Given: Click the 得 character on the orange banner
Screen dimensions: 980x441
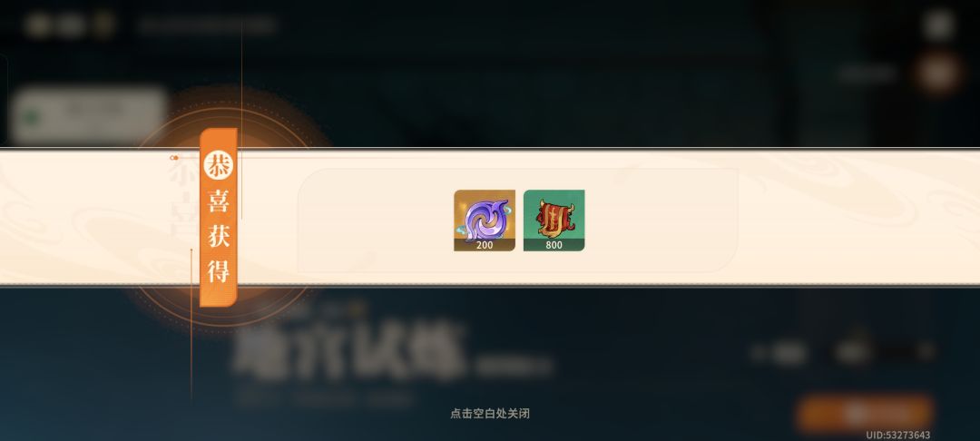Looking at the screenshot, I should tap(218, 270).
